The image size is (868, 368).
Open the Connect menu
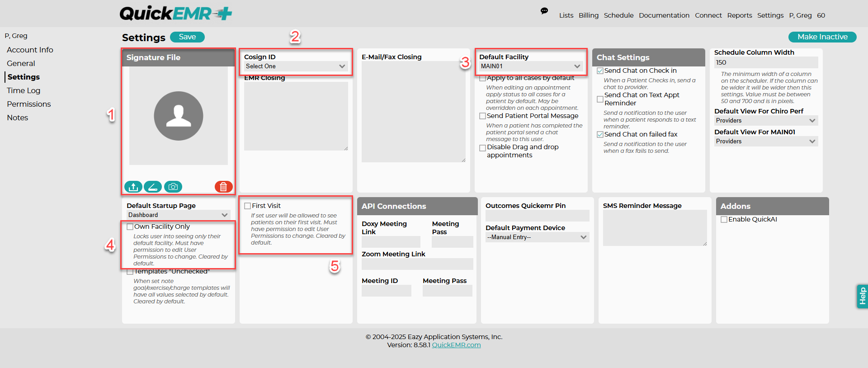point(708,15)
